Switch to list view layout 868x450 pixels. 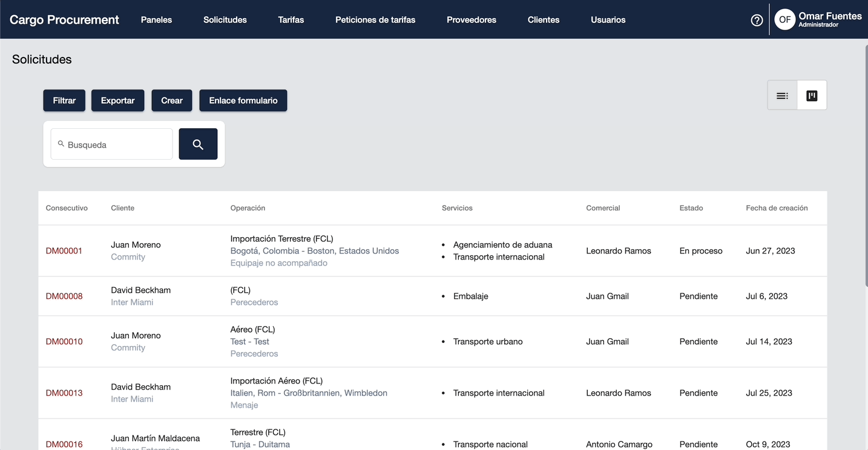(782, 96)
